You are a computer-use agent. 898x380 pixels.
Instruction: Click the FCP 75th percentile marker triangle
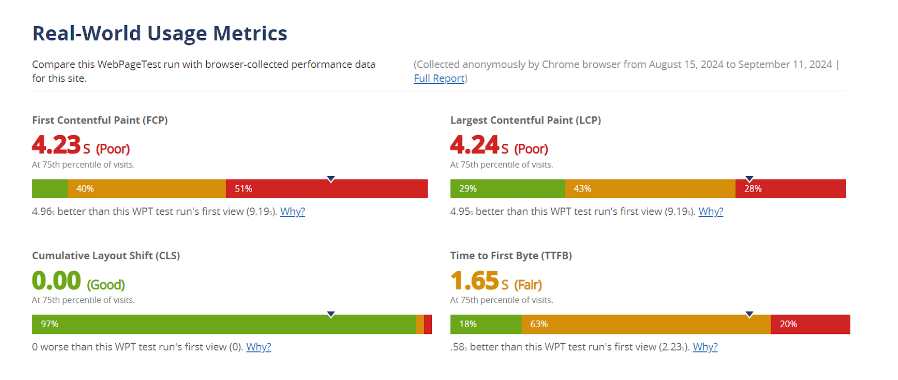click(x=330, y=179)
